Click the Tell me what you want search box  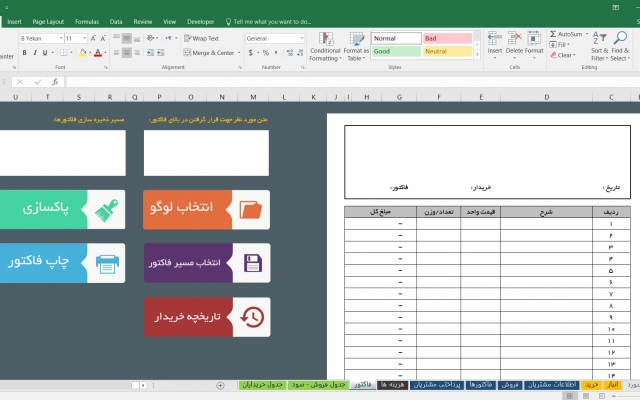pyautogui.click(x=268, y=22)
